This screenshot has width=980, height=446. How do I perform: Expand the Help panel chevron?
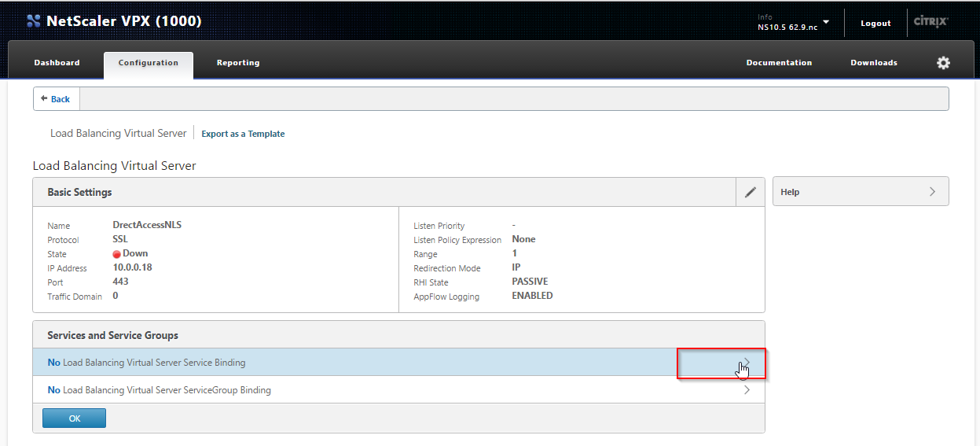click(x=932, y=192)
